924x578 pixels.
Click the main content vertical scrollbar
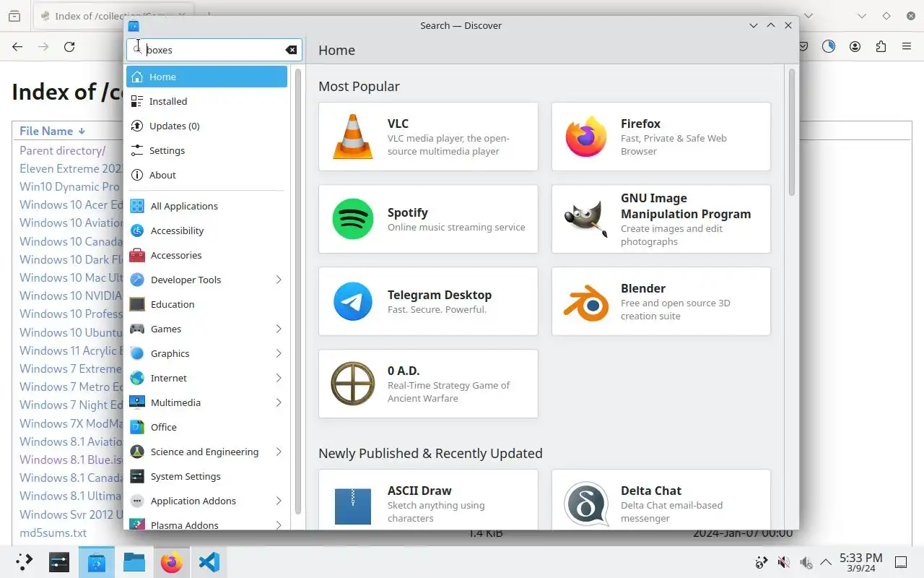click(x=791, y=132)
